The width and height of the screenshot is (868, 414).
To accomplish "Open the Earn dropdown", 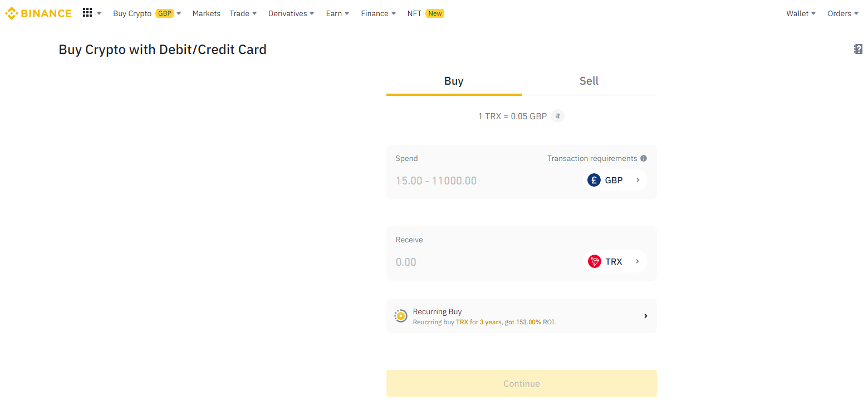I will pyautogui.click(x=337, y=13).
